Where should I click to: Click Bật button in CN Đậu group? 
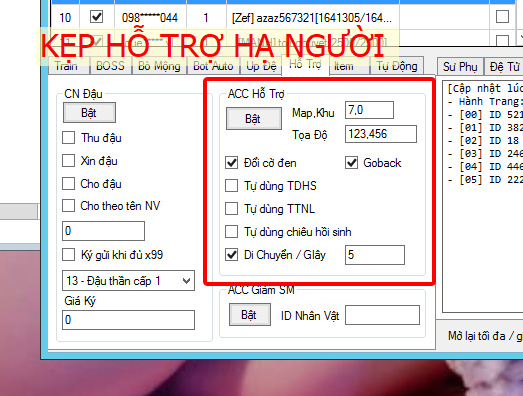coord(89,113)
